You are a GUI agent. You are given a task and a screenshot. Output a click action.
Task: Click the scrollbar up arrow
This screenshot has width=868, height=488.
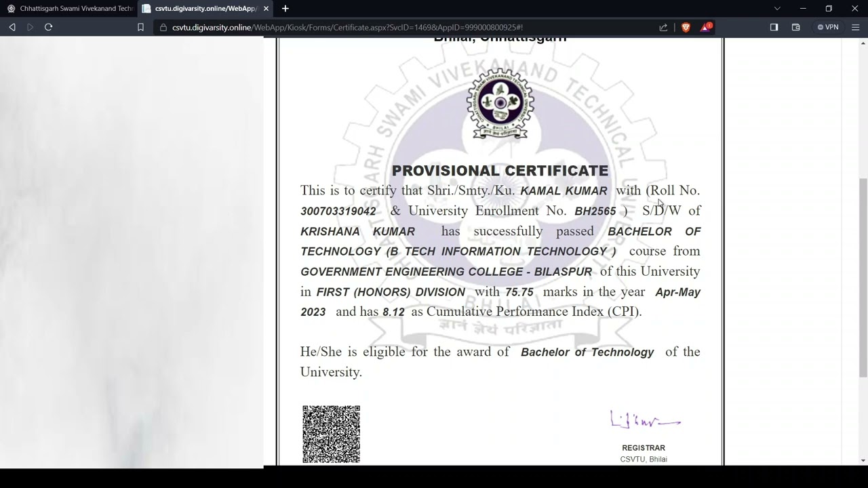863,43
